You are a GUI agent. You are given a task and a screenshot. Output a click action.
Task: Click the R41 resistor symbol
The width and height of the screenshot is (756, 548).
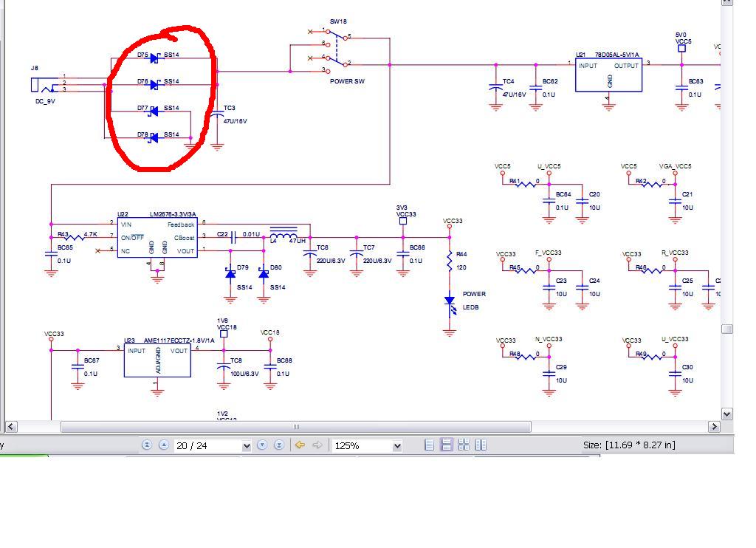tap(526, 185)
